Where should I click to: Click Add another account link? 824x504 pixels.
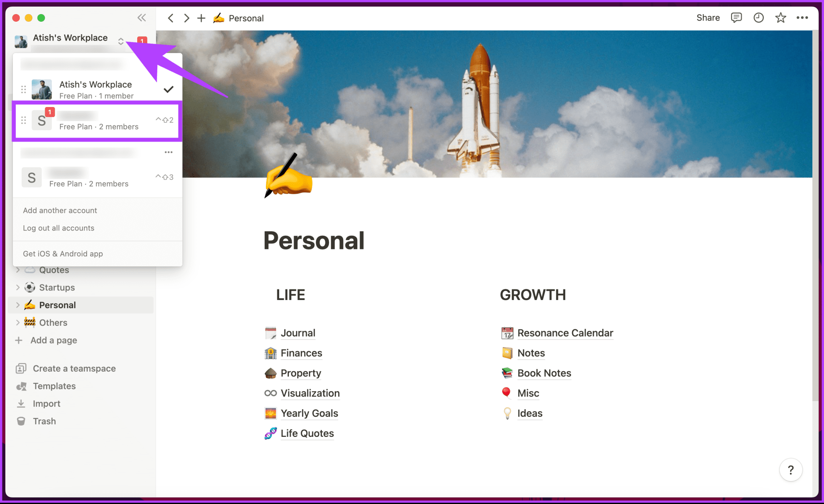click(60, 210)
